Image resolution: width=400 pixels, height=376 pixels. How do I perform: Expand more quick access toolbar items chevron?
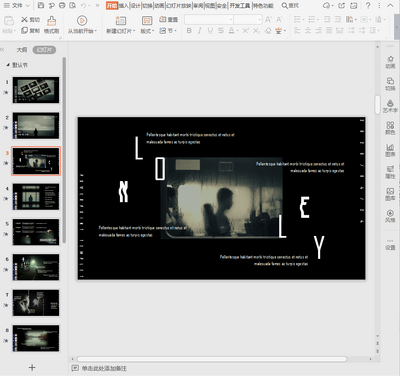pyautogui.click(x=97, y=6)
